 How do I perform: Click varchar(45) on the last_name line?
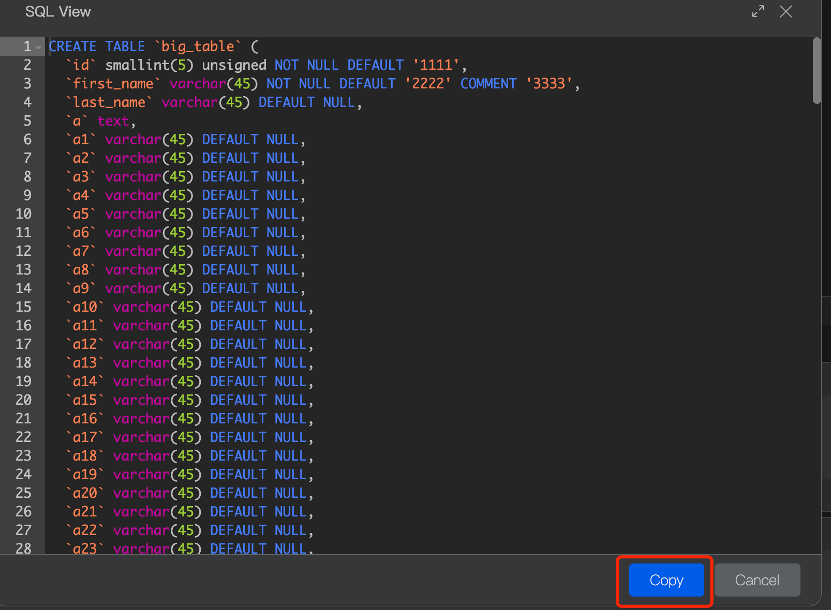click(x=206, y=102)
